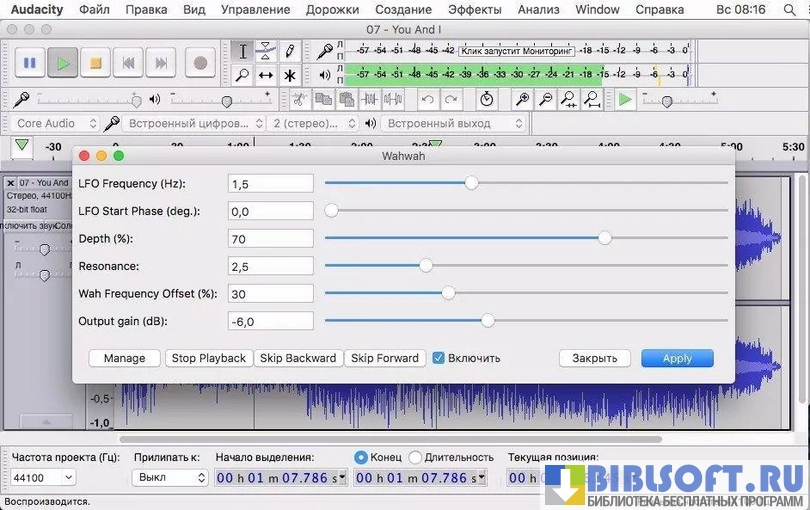Click the Zoom In magnifier in edit toolbar
810x510 pixels.
522,99
